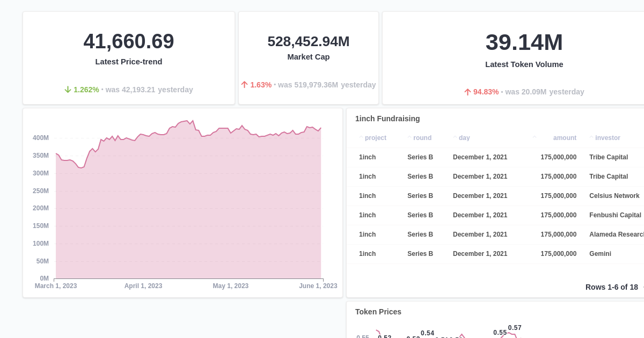Click the pink area chart region
Image resolution: width=644 pixels, height=338 pixels.
click(x=188, y=215)
